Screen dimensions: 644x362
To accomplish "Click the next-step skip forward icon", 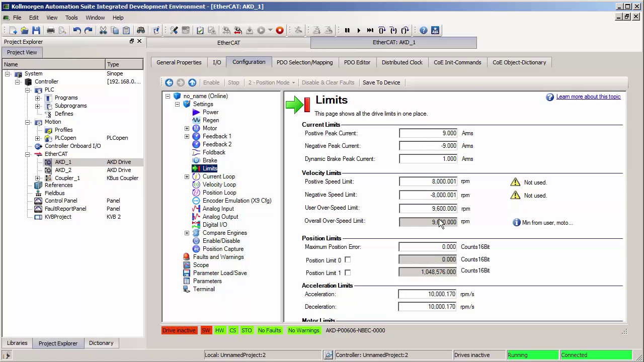I will point(370,31).
